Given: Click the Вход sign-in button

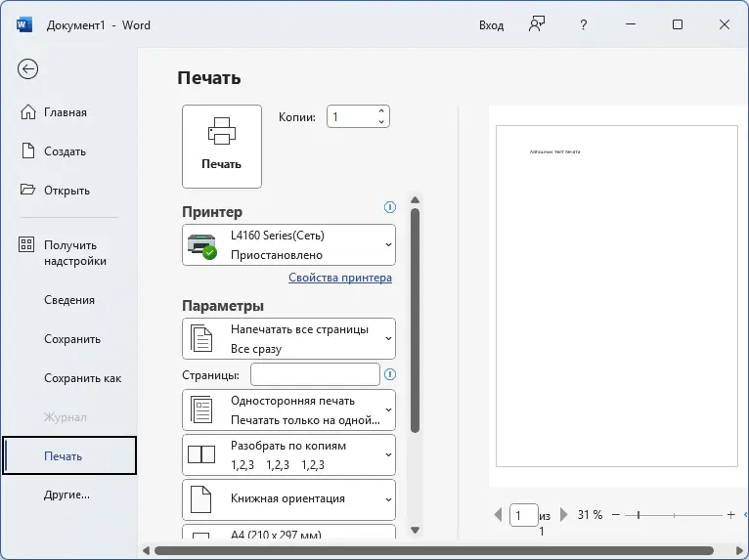Looking at the screenshot, I should pyautogui.click(x=491, y=25).
